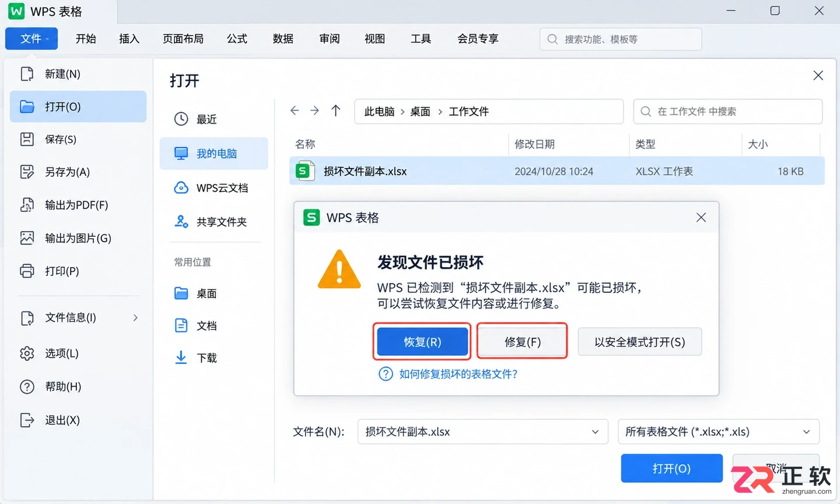Click the 搜索功能、模板等 search box

pyautogui.click(x=621, y=39)
